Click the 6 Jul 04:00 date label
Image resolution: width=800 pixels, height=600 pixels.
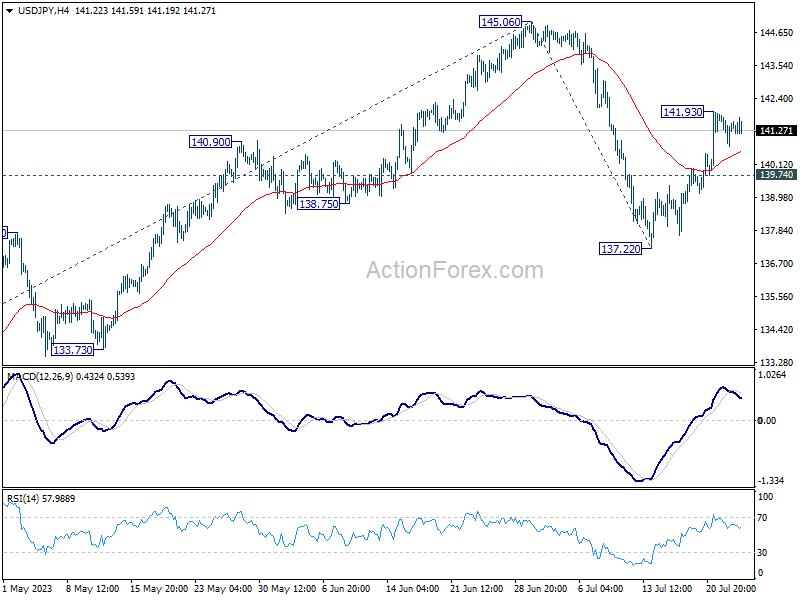601,589
